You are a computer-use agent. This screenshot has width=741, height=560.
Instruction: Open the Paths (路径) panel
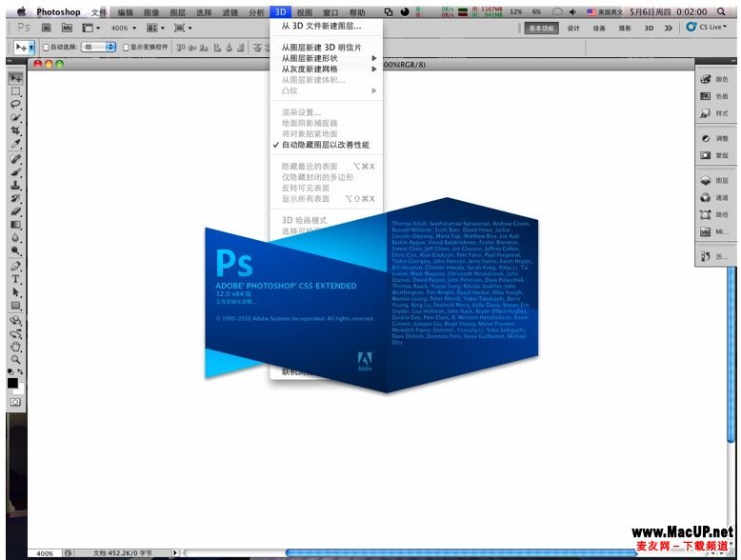[x=714, y=215]
